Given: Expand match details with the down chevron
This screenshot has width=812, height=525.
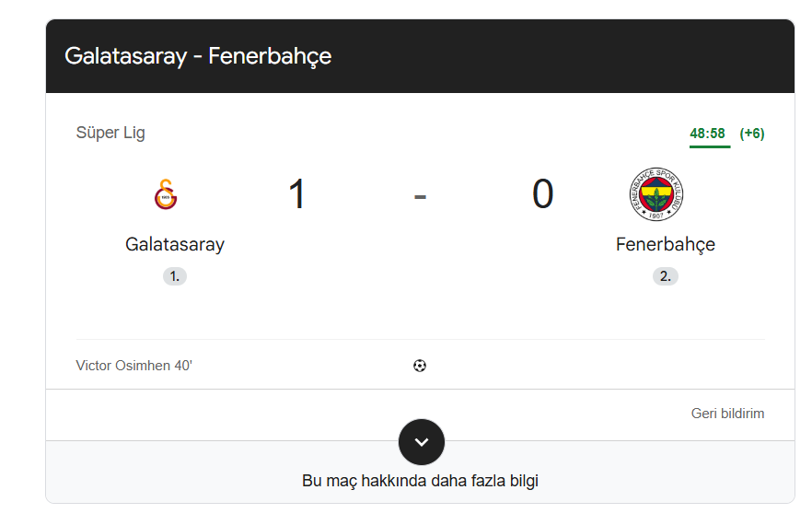Looking at the screenshot, I should 421,442.
